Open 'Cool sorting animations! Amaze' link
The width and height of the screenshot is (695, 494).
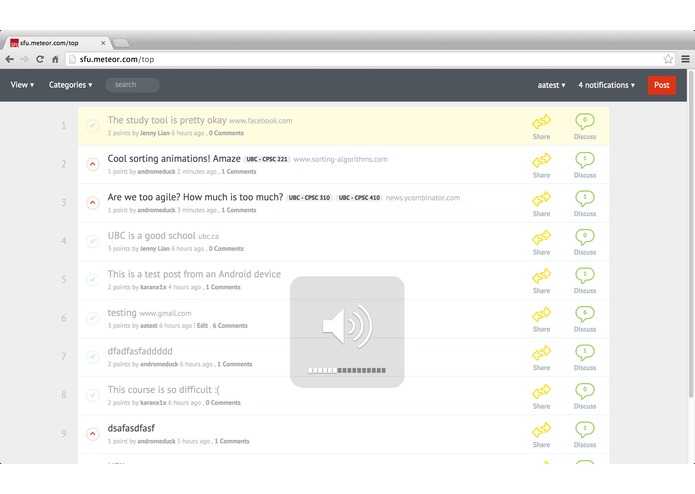pos(174,159)
